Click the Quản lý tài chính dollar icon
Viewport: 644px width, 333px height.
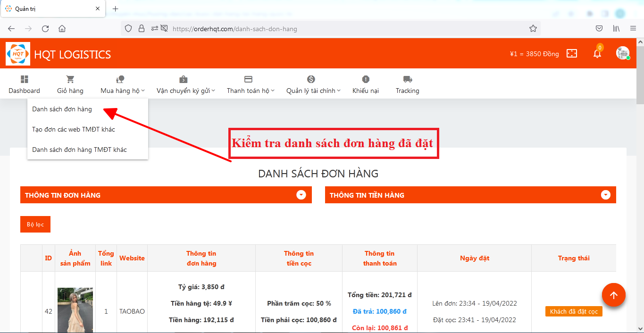point(311,79)
